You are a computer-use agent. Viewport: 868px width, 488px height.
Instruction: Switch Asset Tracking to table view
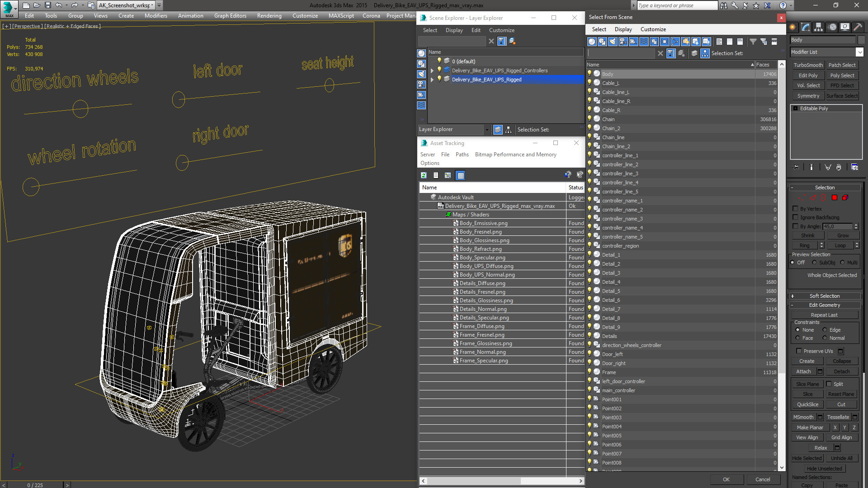pyautogui.click(x=460, y=175)
